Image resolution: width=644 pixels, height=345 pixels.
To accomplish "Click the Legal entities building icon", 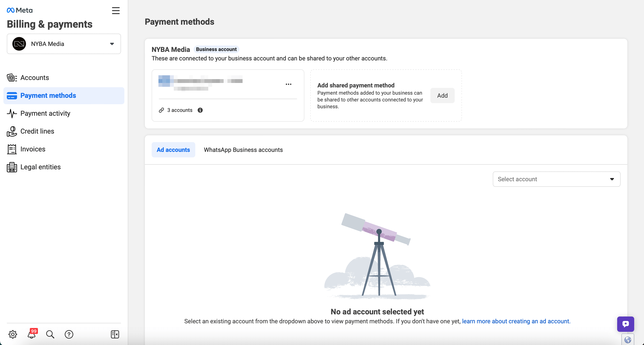I will [12, 167].
